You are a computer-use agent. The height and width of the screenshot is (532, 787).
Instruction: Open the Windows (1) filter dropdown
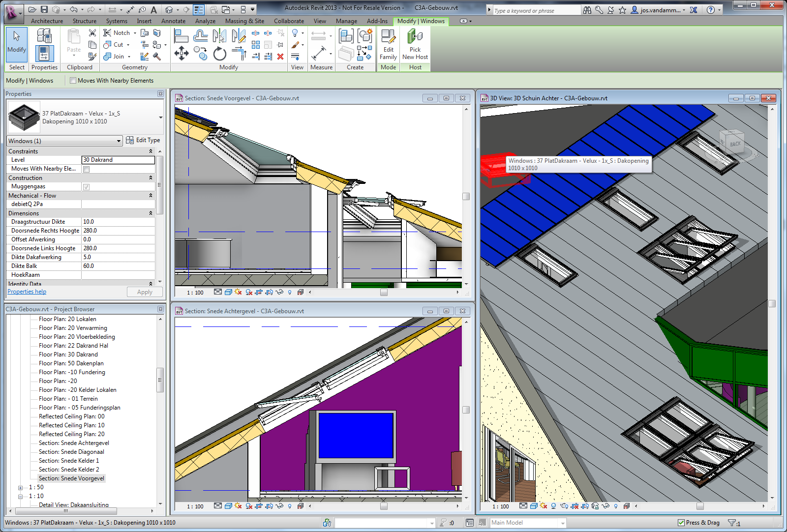119,141
